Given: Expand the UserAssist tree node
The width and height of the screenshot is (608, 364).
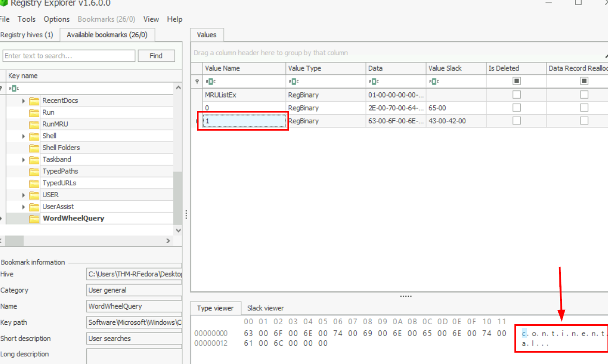Looking at the screenshot, I should (x=24, y=207).
